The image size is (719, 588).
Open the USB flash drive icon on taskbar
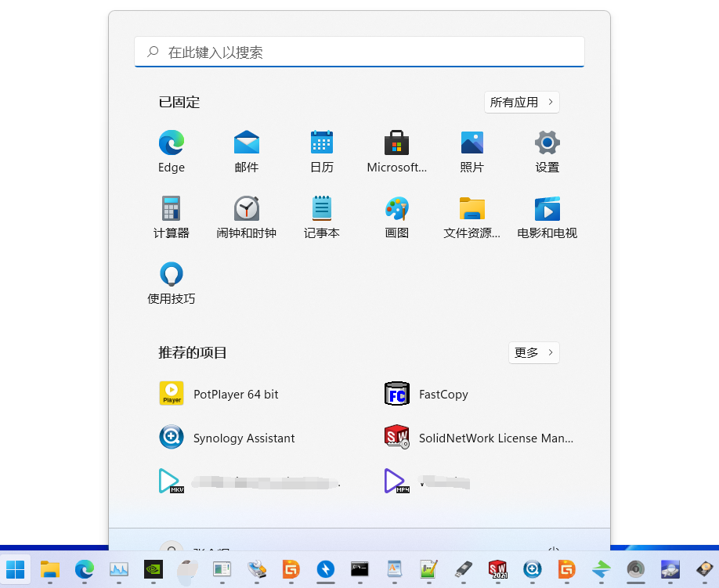[x=464, y=570]
